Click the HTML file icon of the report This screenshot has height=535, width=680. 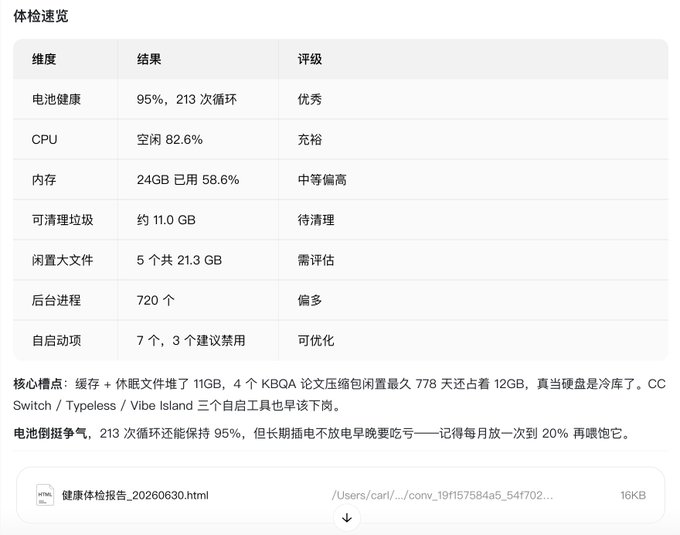45,495
